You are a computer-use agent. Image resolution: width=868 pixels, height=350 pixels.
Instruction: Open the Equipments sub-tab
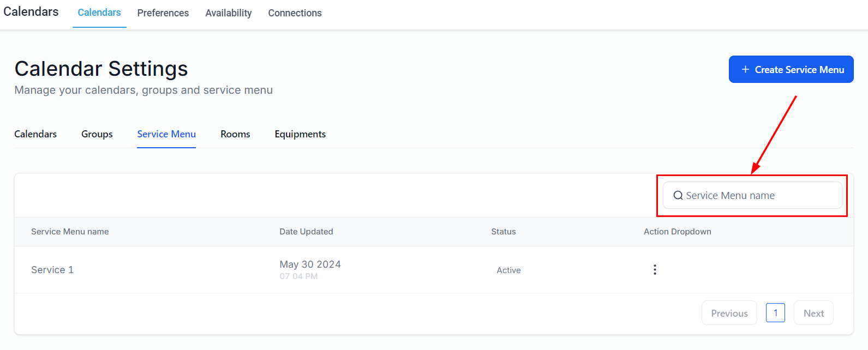click(300, 134)
